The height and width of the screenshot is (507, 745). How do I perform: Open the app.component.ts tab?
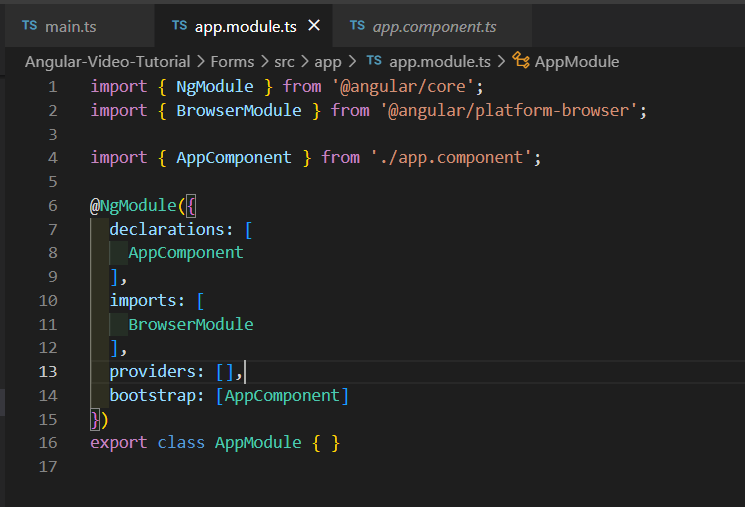434,27
